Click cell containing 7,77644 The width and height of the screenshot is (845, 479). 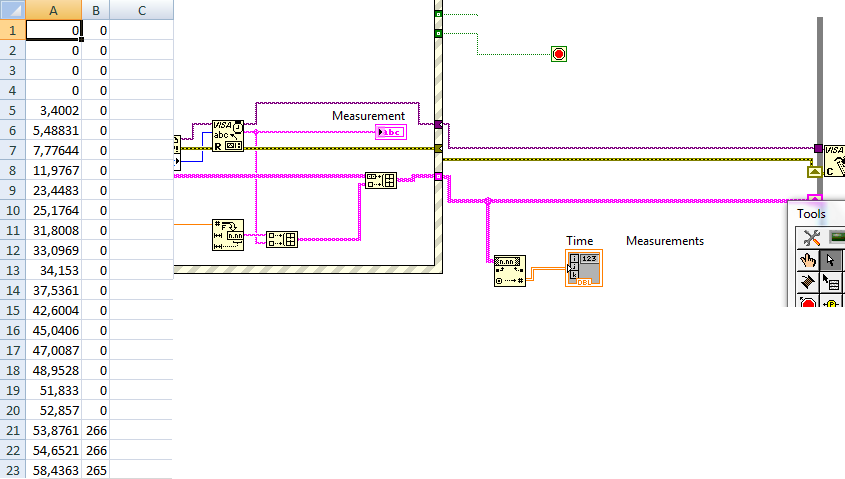pos(53,150)
